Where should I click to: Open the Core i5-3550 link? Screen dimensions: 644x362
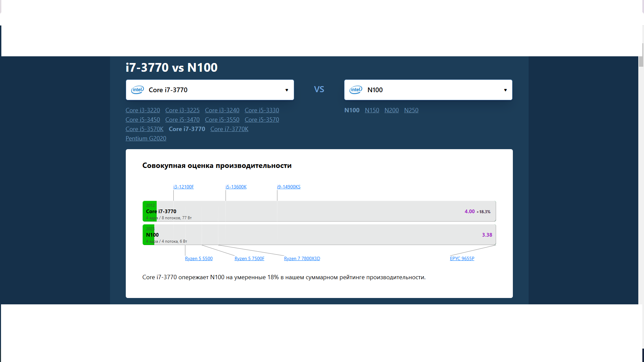pos(222,120)
